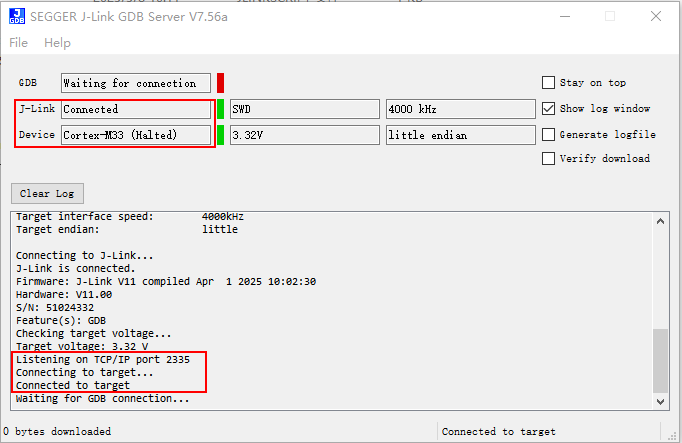Click the little endian field
This screenshot has width=682, height=443.
[x=459, y=135]
